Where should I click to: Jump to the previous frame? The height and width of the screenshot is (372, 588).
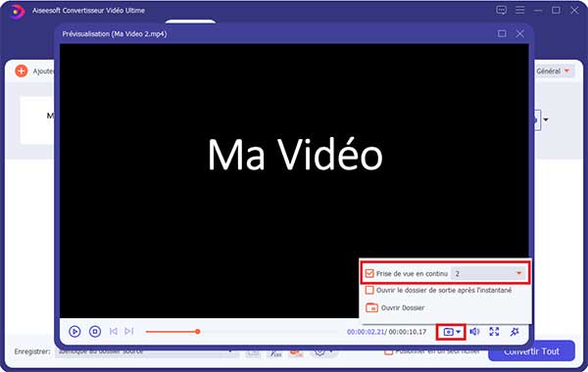[x=114, y=332]
